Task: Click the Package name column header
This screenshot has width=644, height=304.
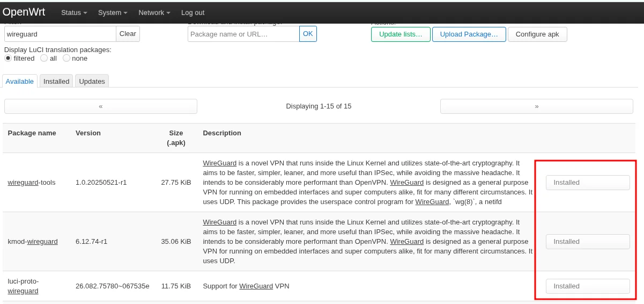Action: (32, 133)
